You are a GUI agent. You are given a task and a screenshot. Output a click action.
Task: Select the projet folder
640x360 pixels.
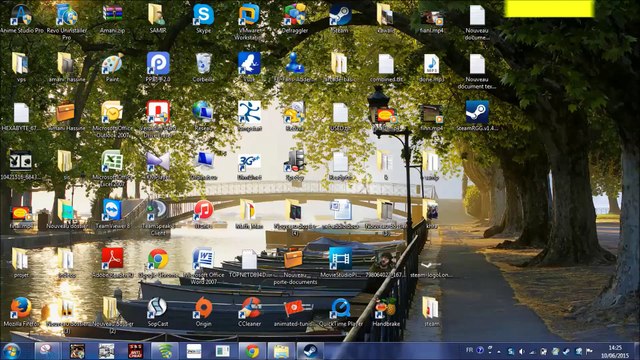(x=21, y=263)
